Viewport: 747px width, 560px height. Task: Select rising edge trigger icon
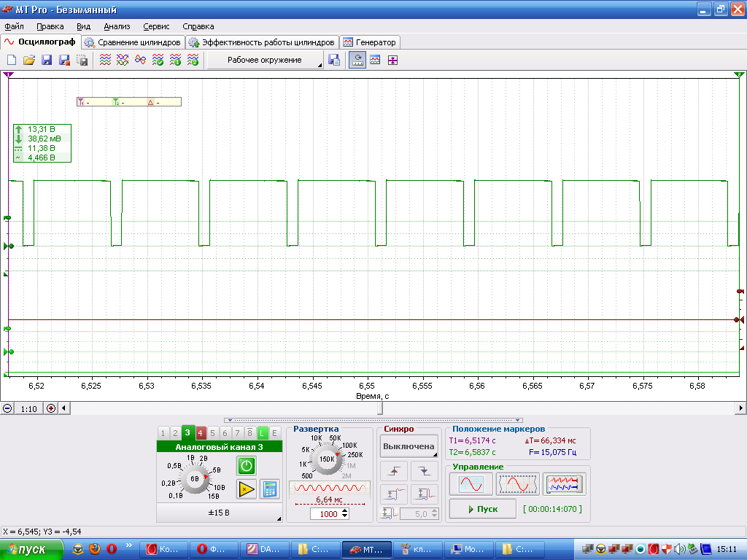tap(394, 471)
